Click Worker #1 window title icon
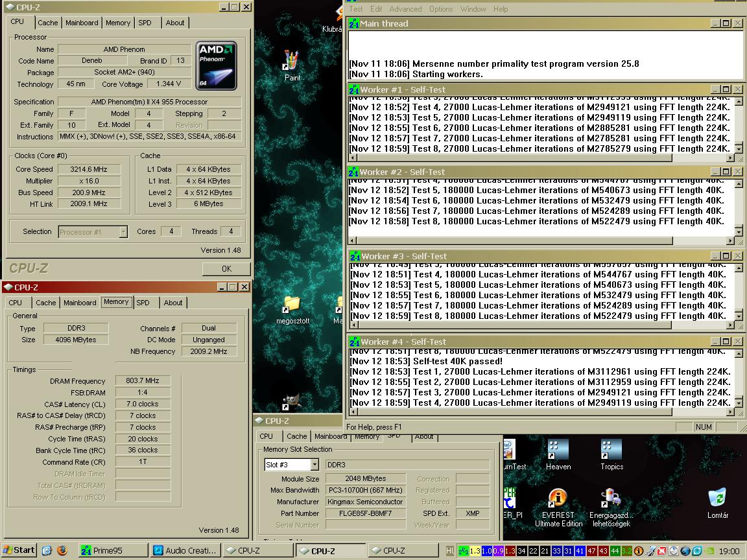The image size is (747, 560). (354, 89)
